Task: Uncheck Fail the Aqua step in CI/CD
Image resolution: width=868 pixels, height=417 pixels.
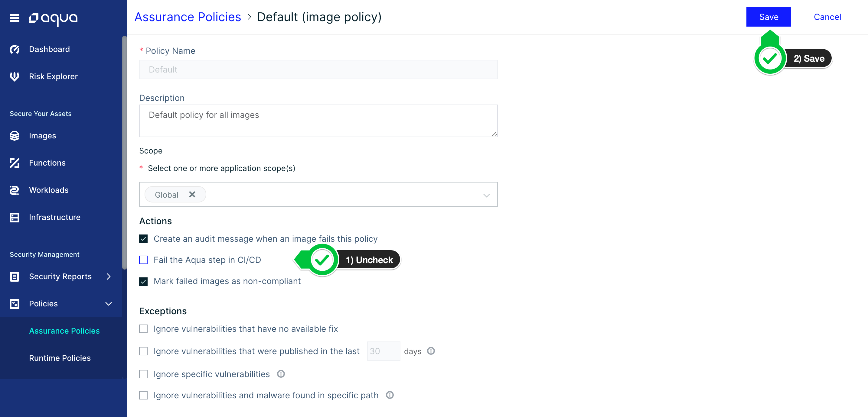Action: click(143, 260)
